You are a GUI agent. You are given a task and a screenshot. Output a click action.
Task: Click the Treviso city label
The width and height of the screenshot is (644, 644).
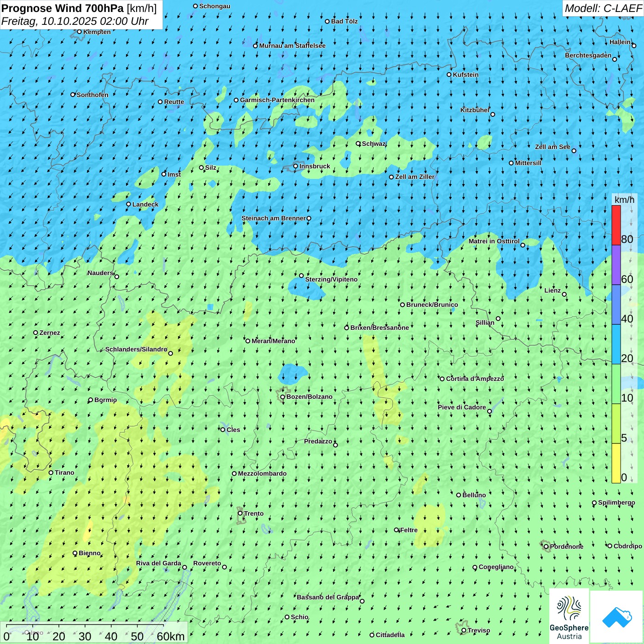tap(479, 630)
